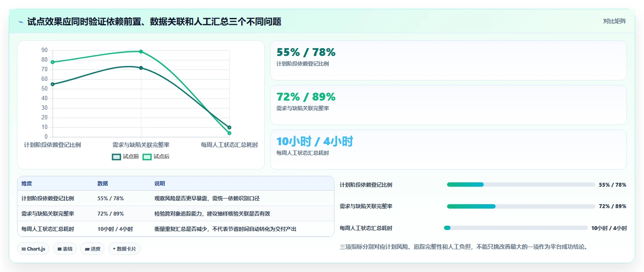Click progress value label 72% / 89%
Image resolution: width=644 pixels, height=272 pixels.
612,206
